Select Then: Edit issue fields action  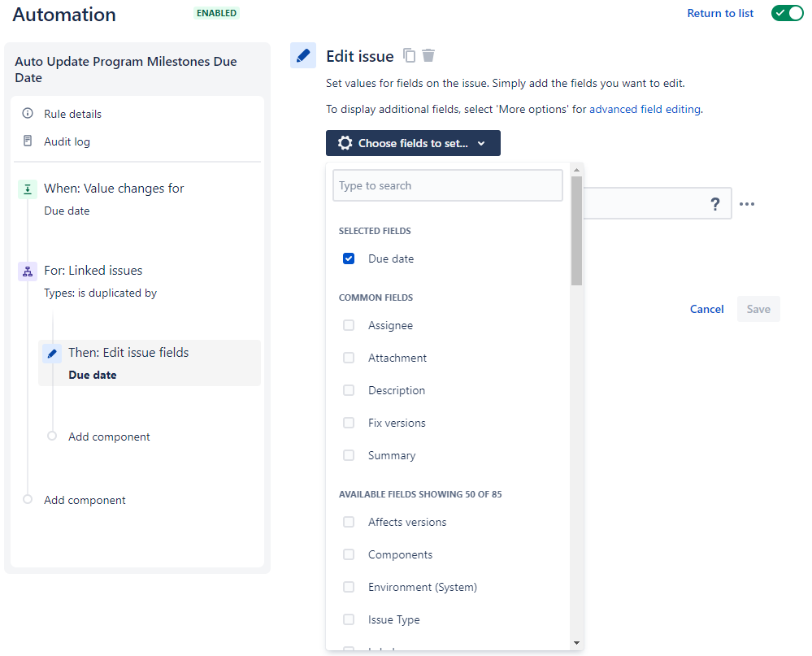click(x=149, y=363)
